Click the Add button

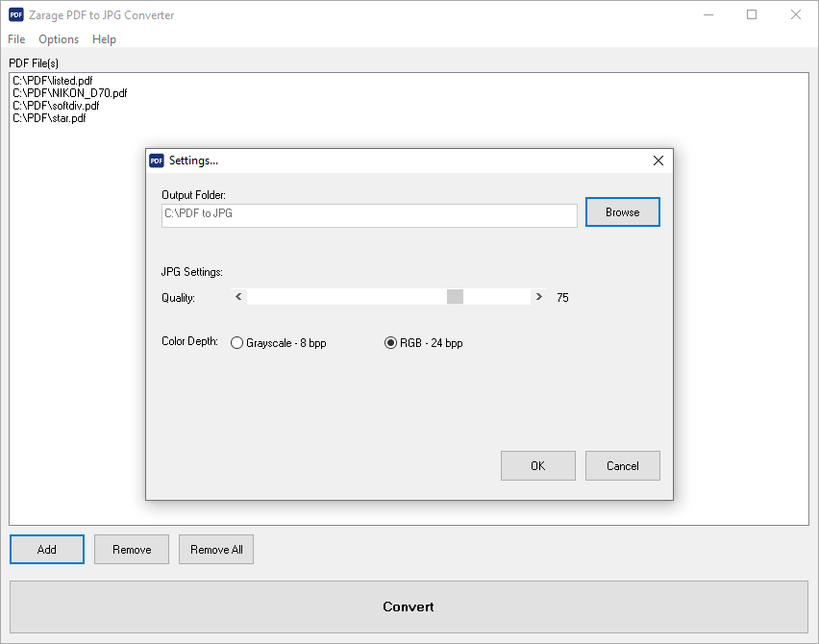(x=47, y=550)
